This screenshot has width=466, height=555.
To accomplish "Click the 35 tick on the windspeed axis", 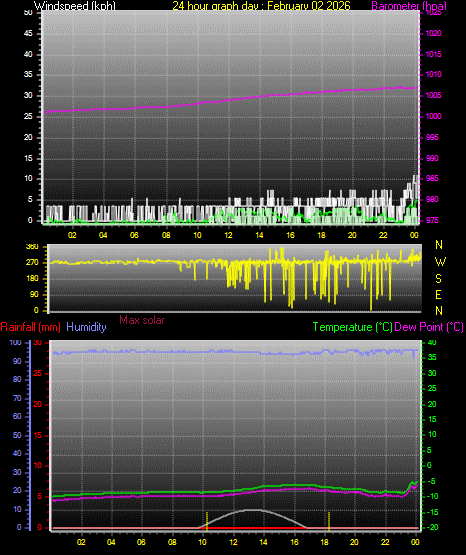I will click(x=28, y=74).
